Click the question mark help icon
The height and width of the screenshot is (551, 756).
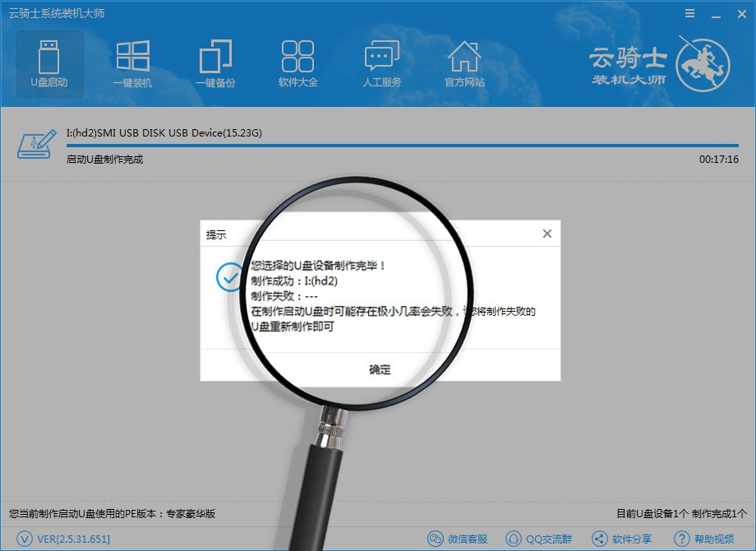tap(682, 539)
